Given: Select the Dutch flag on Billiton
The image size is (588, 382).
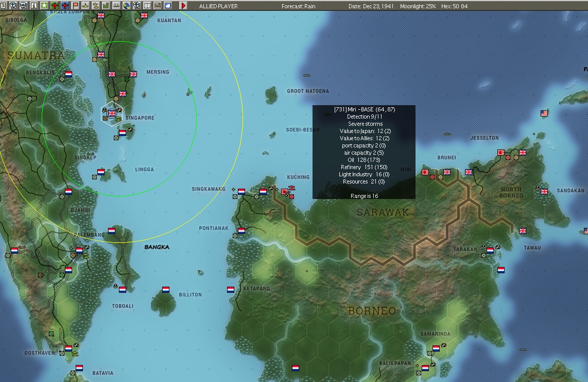Looking at the screenshot, I should click(x=166, y=290).
